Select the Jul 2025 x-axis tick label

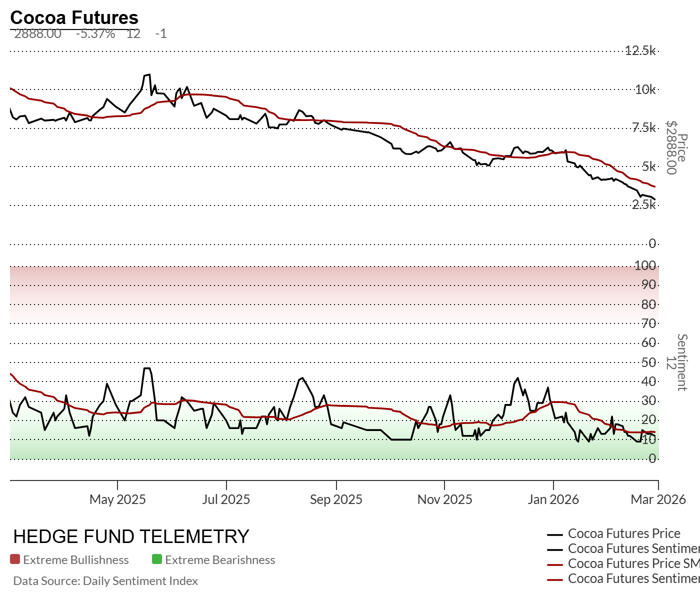click(x=226, y=499)
